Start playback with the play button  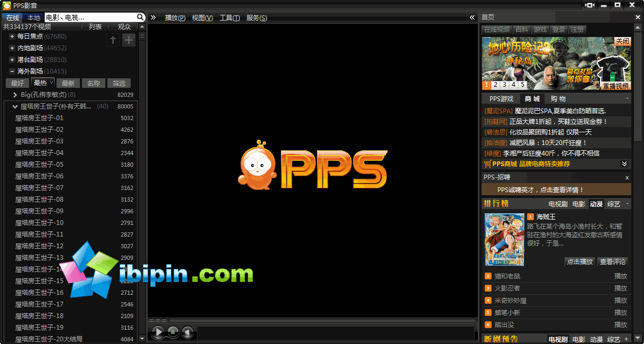158,332
